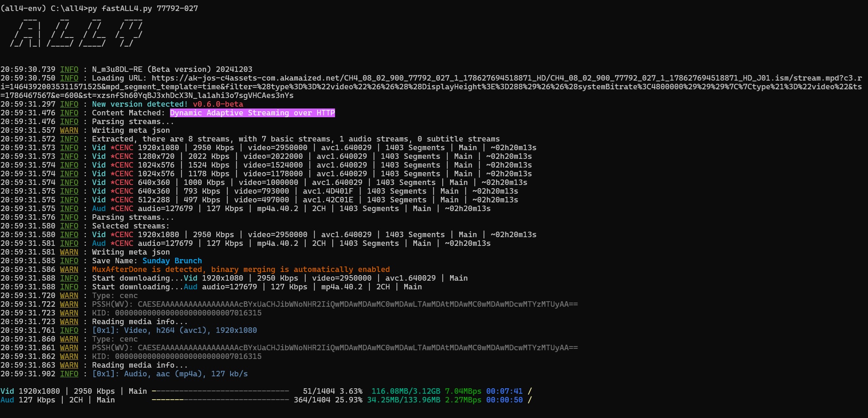Image resolution: width=868 pixels, height=418 pixels.
Task: Click the 'New version detected!' message
Action: pyautogui.click(x=140, y=104)
